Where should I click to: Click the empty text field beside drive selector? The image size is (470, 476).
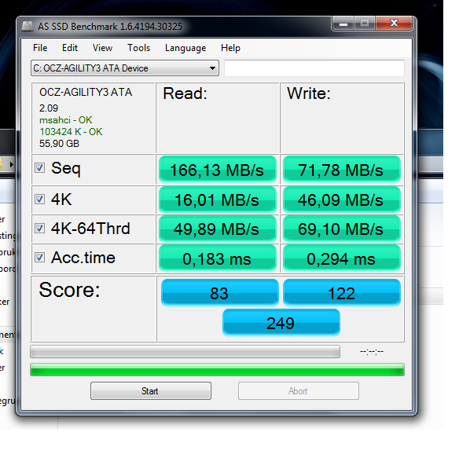[314, 68]
